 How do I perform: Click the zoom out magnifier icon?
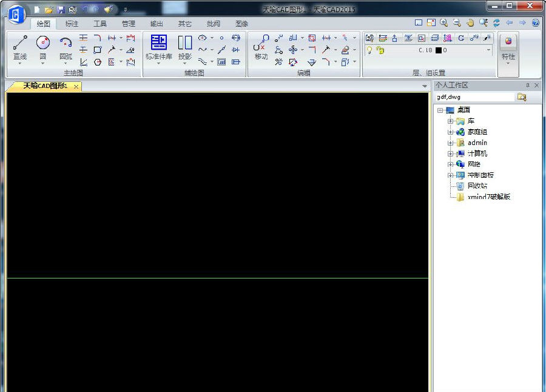457,22
